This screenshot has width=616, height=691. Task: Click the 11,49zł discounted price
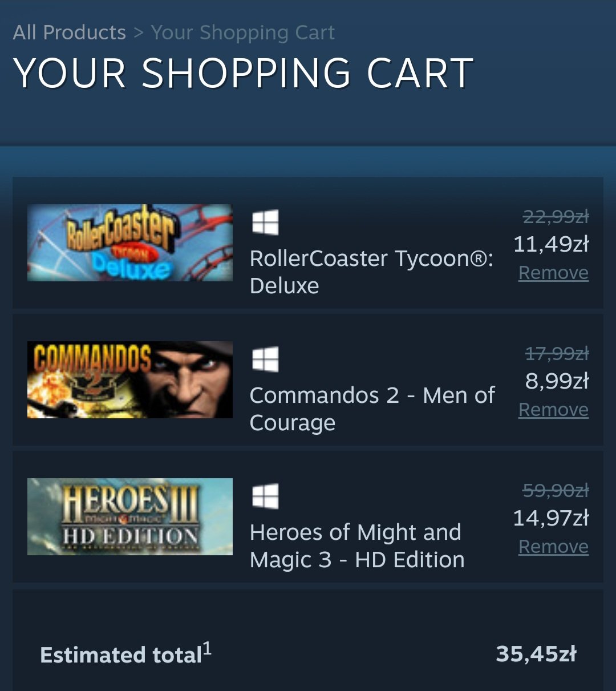click(x=551, y=244)
